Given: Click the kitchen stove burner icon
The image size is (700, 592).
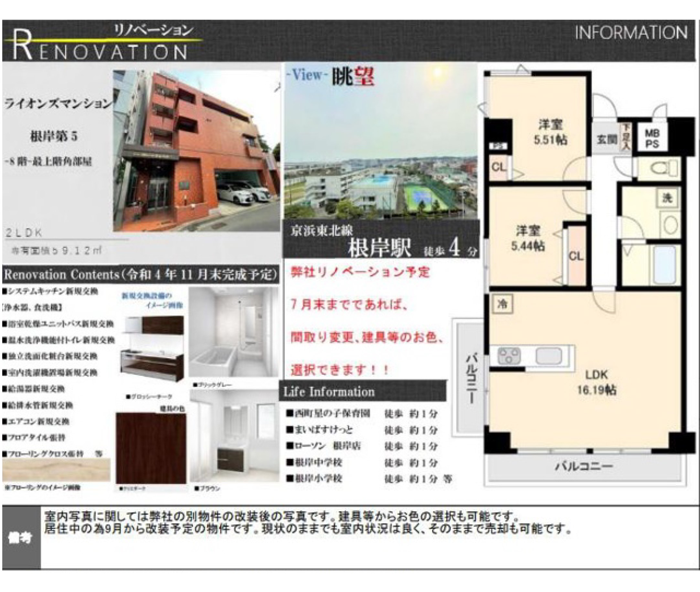Looking at the screenshot, I should [x=509, y=356].
